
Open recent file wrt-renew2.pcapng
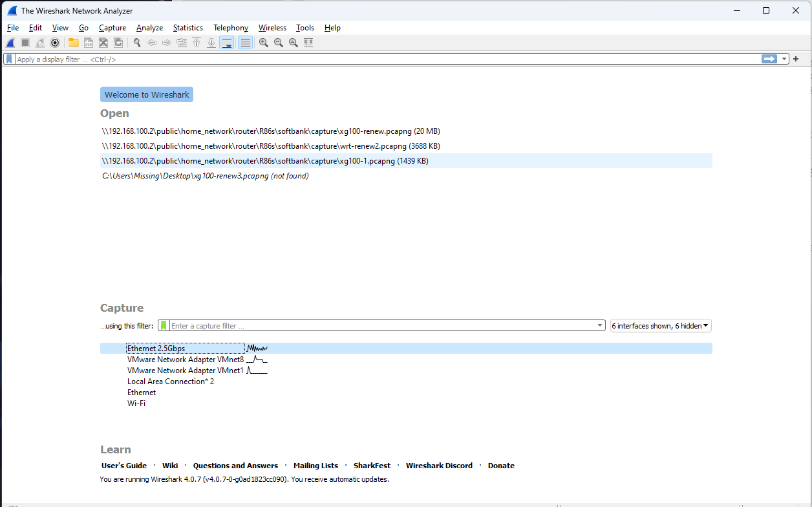pyautogui.click(x=407, y=146)
